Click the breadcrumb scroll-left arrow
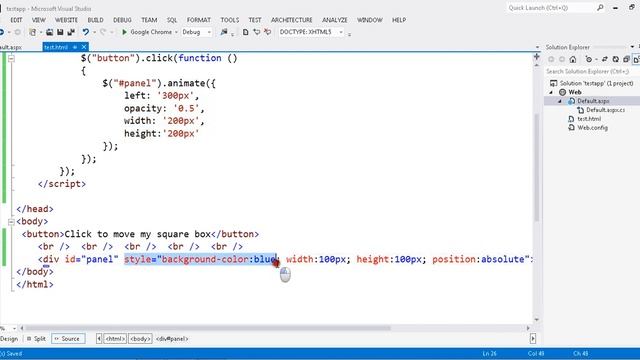Screen dimensions: 640x360 [x=99, y=339]
